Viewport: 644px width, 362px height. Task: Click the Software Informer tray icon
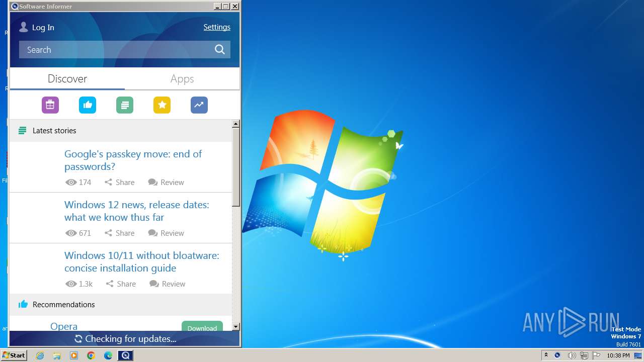click(x=557, y=355)
